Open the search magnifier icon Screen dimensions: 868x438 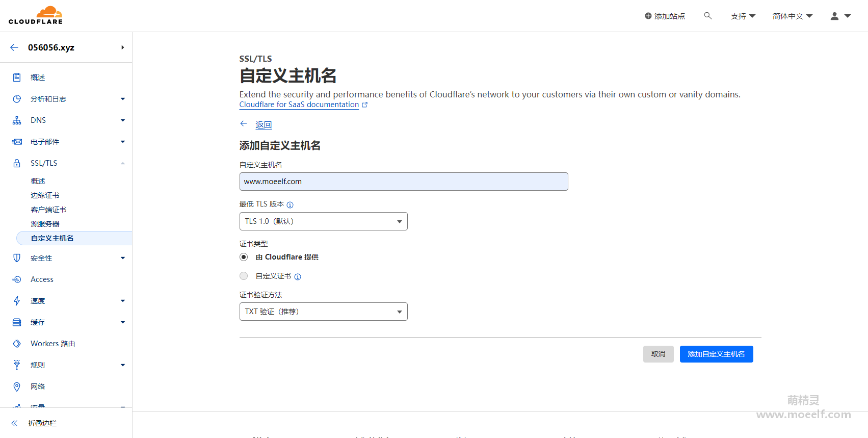708,16
